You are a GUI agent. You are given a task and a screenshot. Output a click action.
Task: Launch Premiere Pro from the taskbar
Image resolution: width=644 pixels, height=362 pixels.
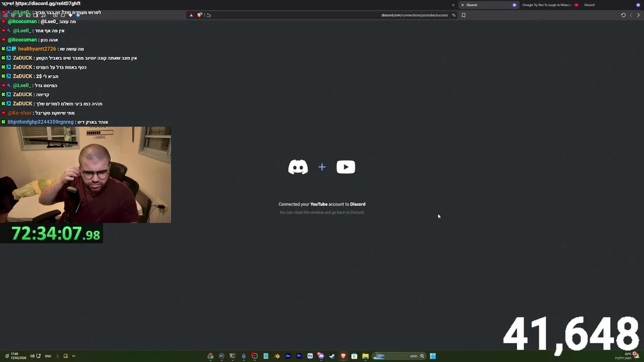(x=299, y=356)
